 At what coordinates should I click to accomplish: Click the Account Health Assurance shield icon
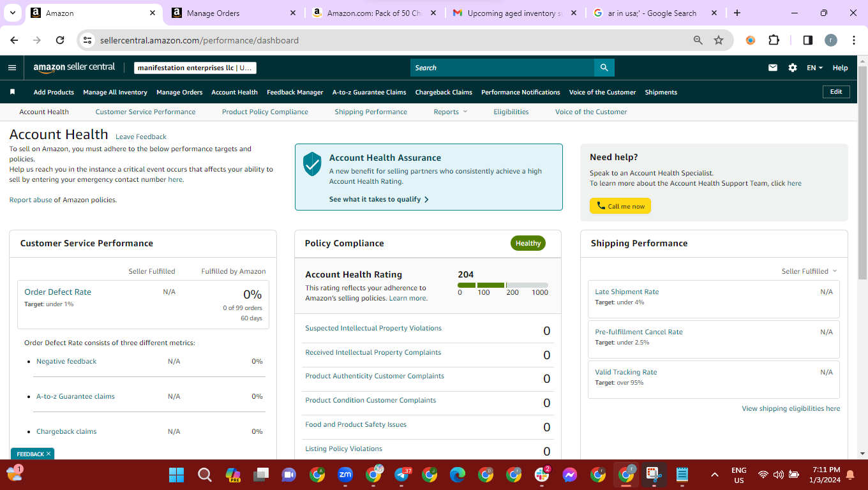tap(312, 164)
